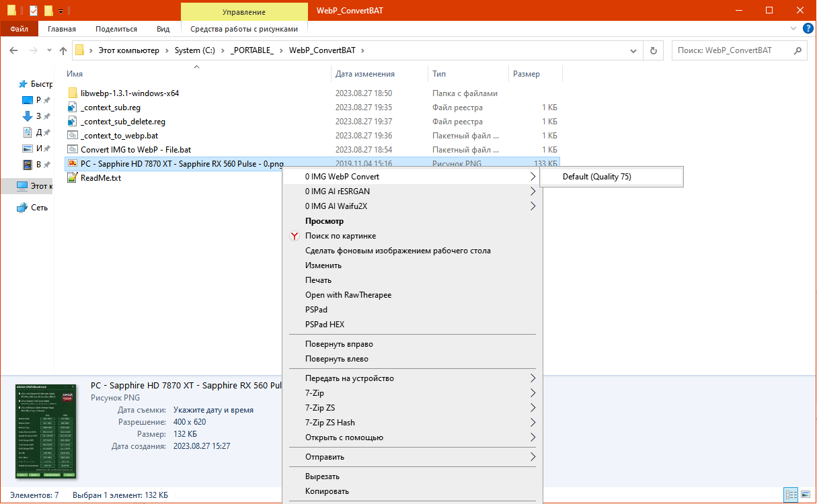Open the Вид ribbon tab
The width and height of the screenshot is (817, 504).
point(163,29)
